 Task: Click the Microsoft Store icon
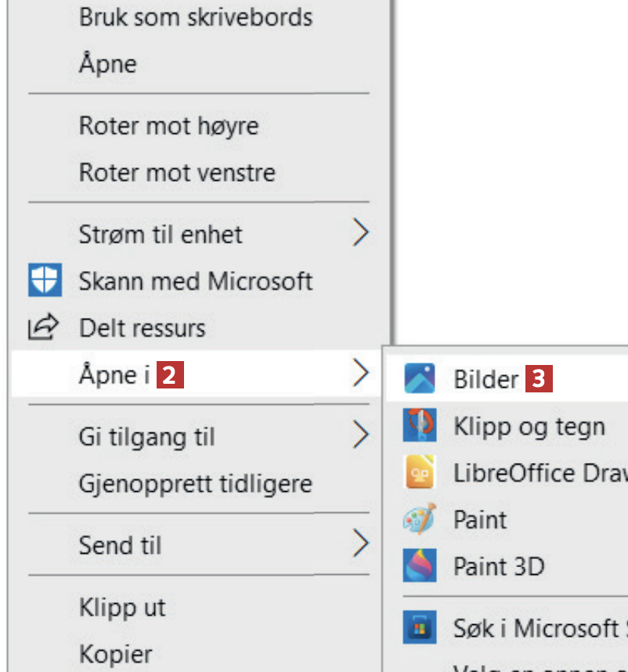click(x=420, y=627)
